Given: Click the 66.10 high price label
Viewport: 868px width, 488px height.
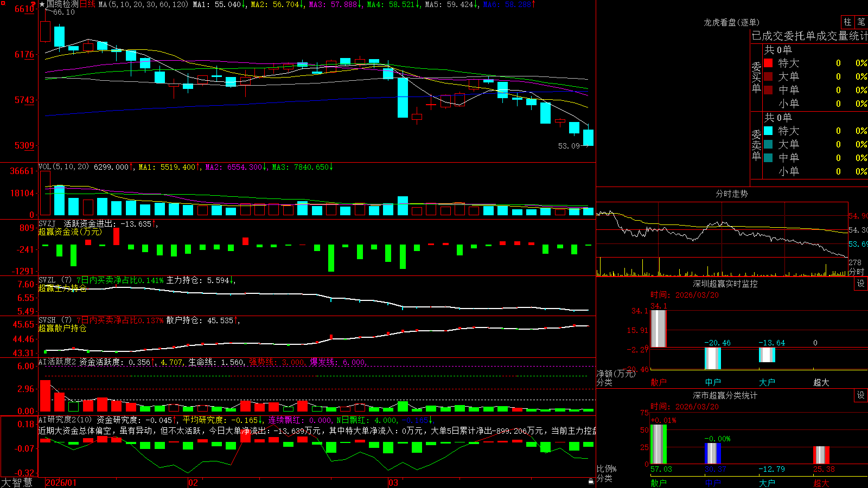Looking at the screenshot, I should [64, 12].
